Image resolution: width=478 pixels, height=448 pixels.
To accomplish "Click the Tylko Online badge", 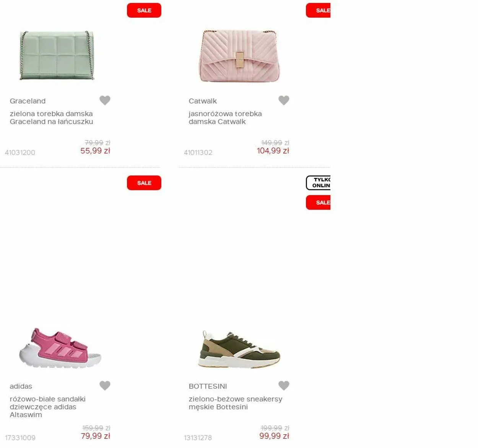I will [318, 183].
